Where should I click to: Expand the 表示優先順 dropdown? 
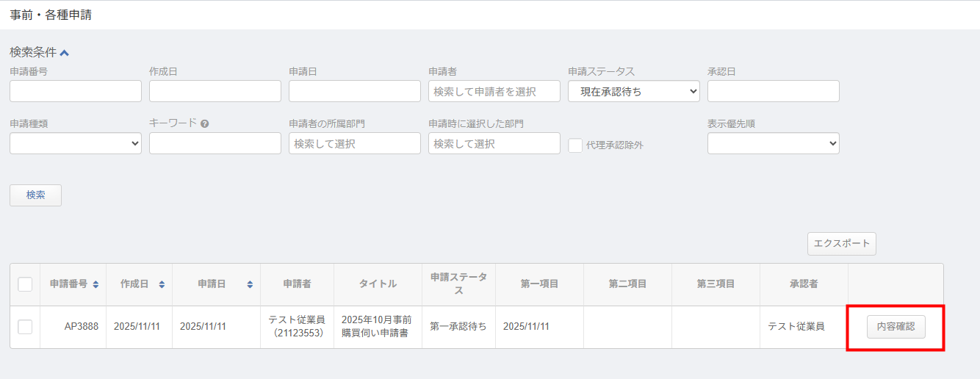pos(773,143)
